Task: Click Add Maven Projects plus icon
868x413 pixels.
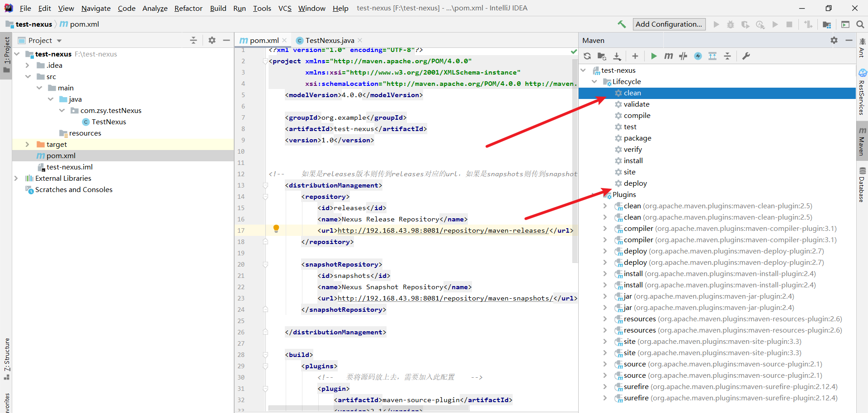Action: point(635,56)
